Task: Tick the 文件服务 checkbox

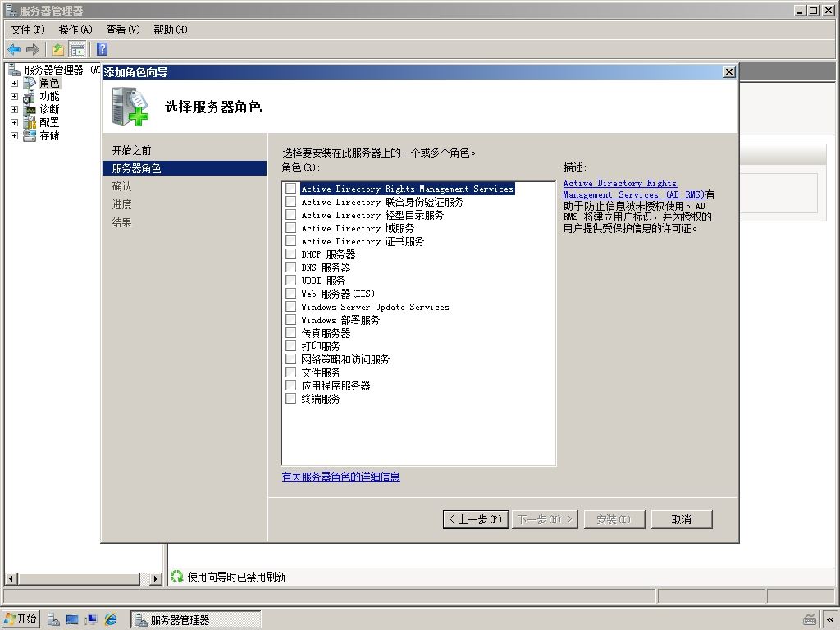Action: 291,372
